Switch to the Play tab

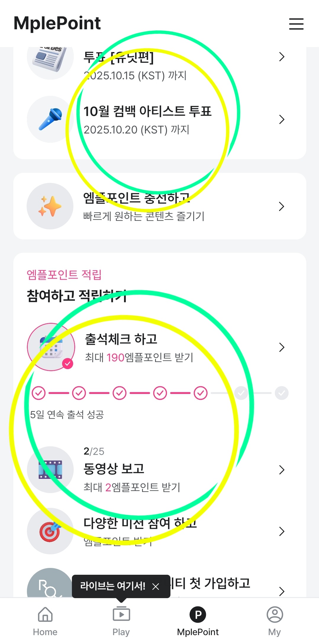pos(121,621)
